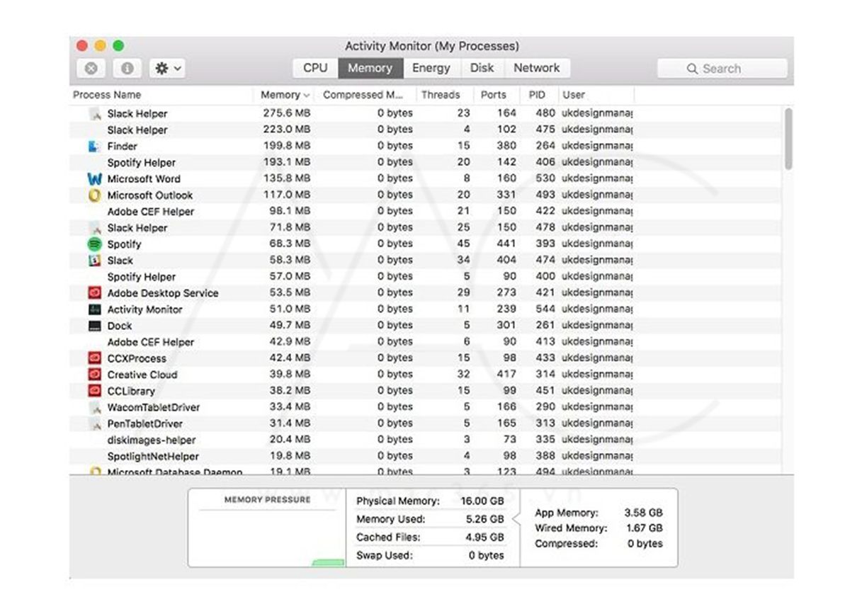Screen dimensions: 850x616
Task: Click the Adobe Desktop Service icon
Action: tap(95, 293)
